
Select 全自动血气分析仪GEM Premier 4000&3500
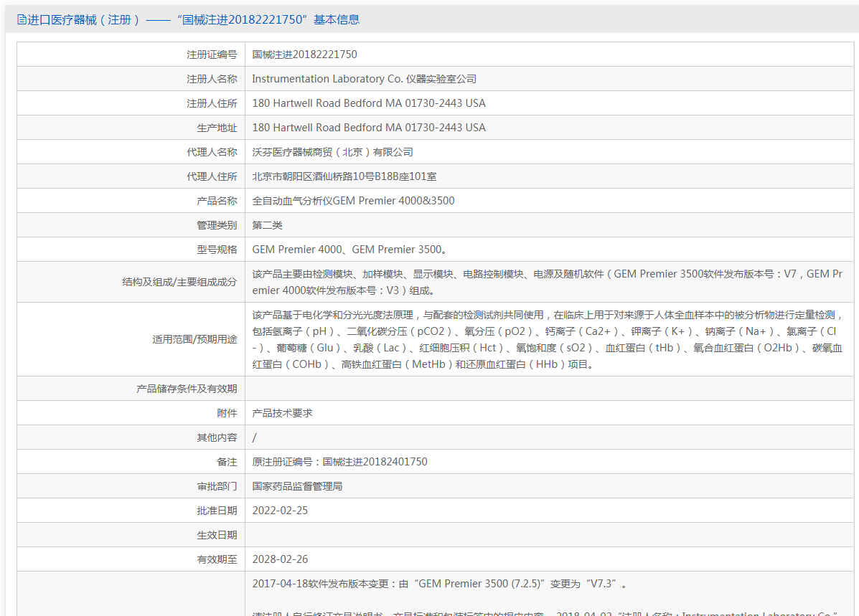353,201
